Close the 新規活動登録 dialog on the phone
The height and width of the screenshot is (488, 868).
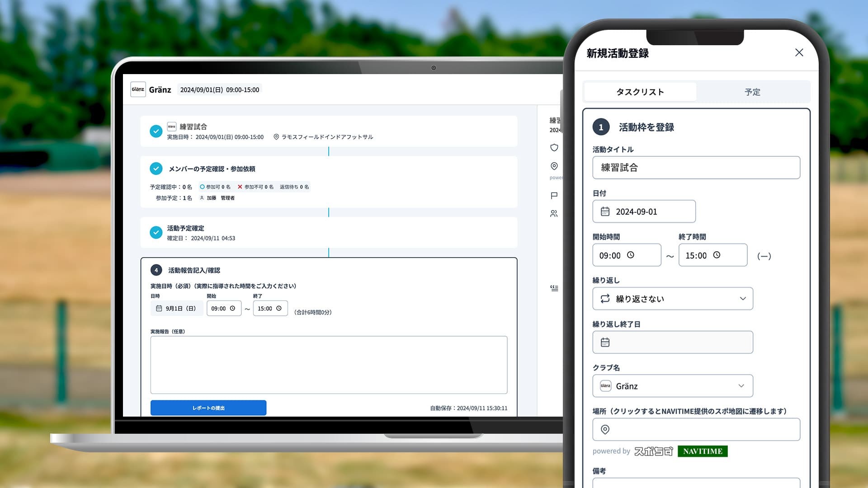click(799, 52)
